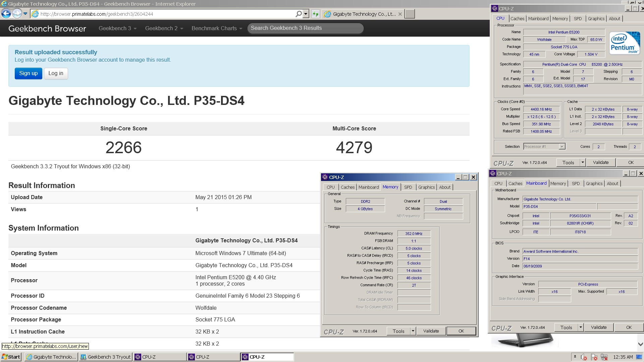Switch to Mainboard tab in top CPU-Z window
The height and width of the screenshot is (362, 644).
(x=538, y=19)
